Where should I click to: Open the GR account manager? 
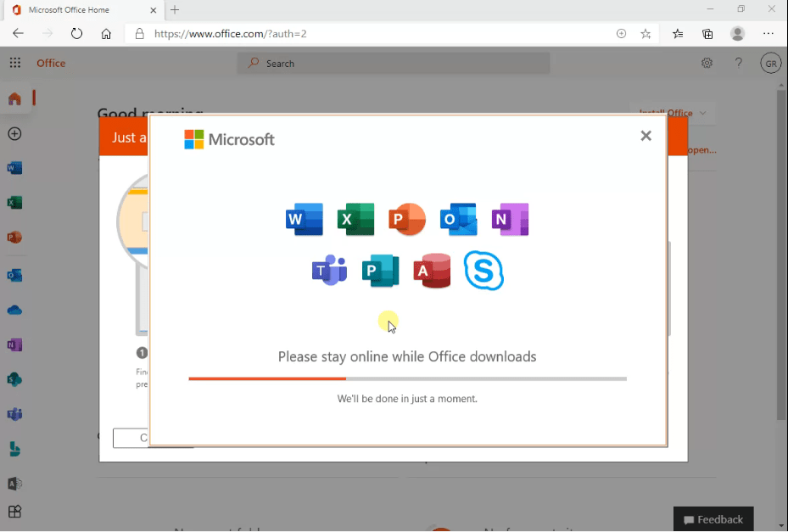pyautogui.click(x=771, y=64)
